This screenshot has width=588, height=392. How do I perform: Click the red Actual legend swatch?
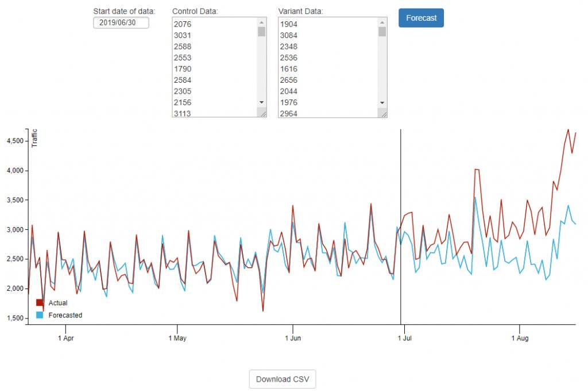coord(40,303)
